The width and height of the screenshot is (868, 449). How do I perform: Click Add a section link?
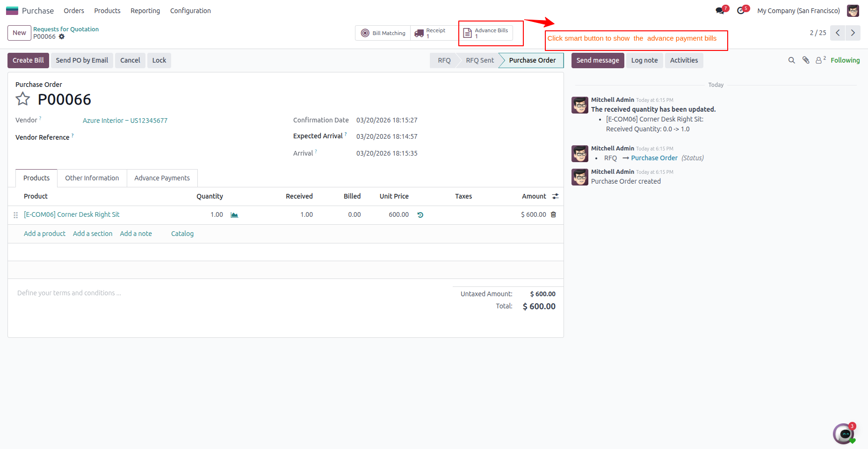93,234
